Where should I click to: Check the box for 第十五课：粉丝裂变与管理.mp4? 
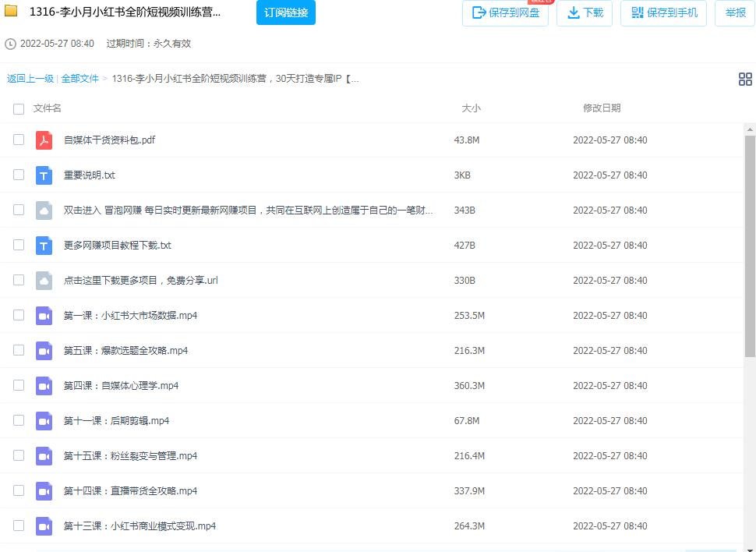click(x=19, y=455)
